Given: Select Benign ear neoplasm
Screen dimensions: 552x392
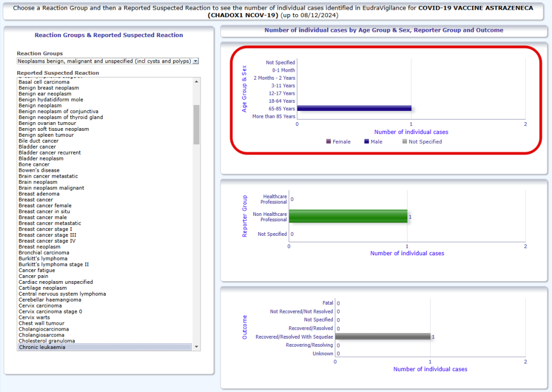Looking at the screenshot, I should (45, 94).
